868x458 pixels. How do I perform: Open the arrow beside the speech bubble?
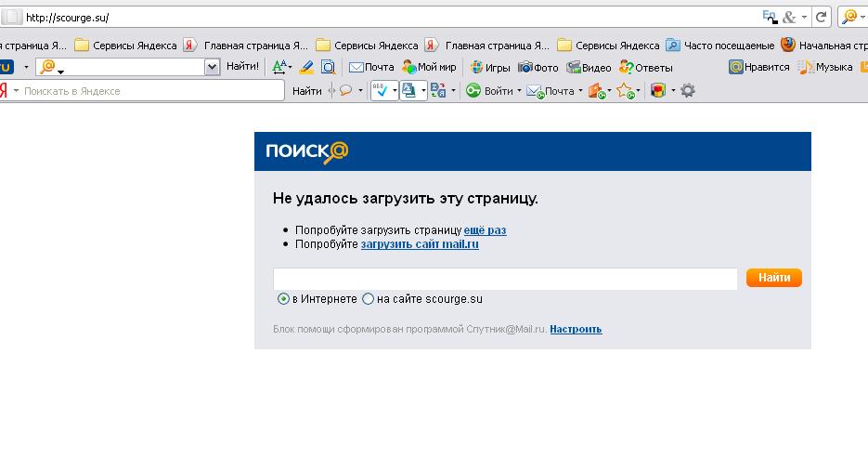tap(360, 90)
